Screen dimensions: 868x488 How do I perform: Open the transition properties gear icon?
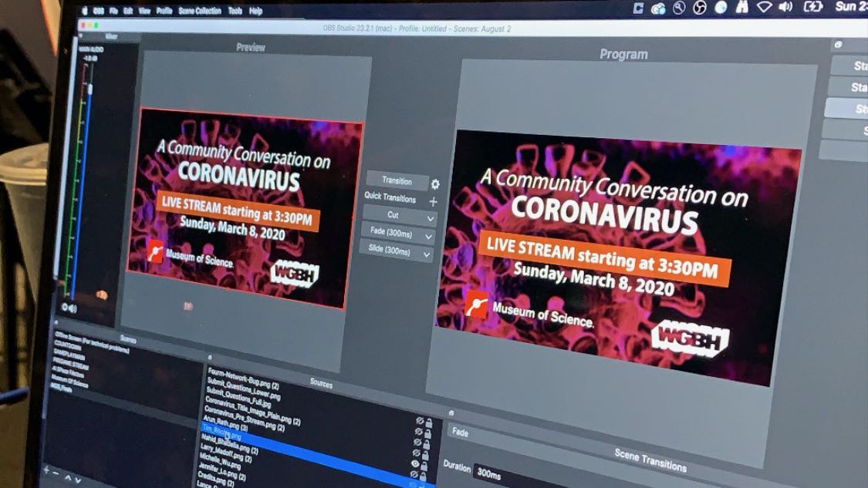(x=435, y=184)
